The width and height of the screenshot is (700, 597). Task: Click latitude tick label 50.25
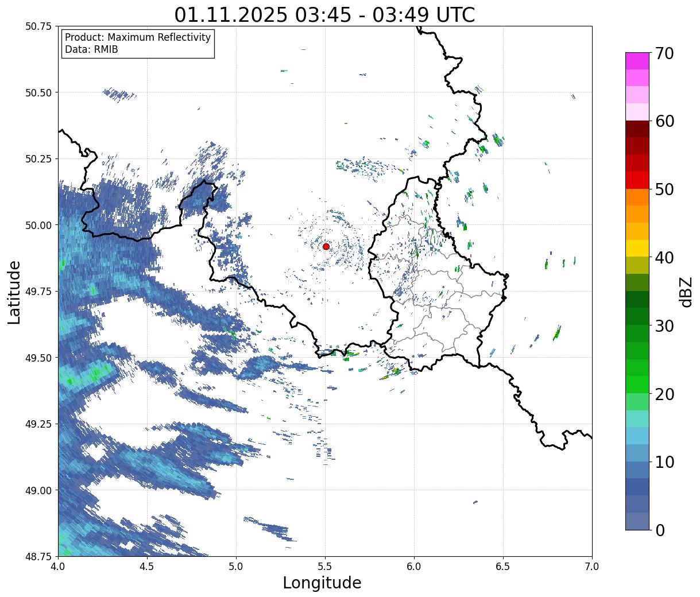38,159
